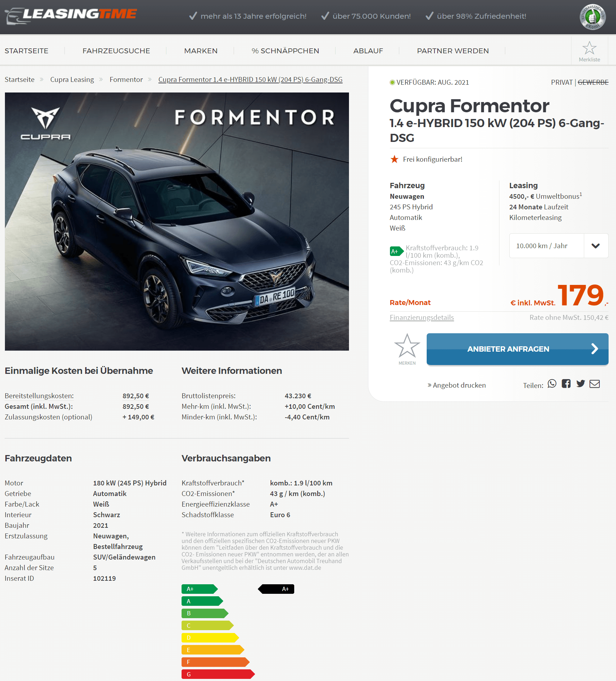Screen dimensions: 616x681
Task: Open the 10.000 km / Jahr dropdown
Action: (558, 246)
